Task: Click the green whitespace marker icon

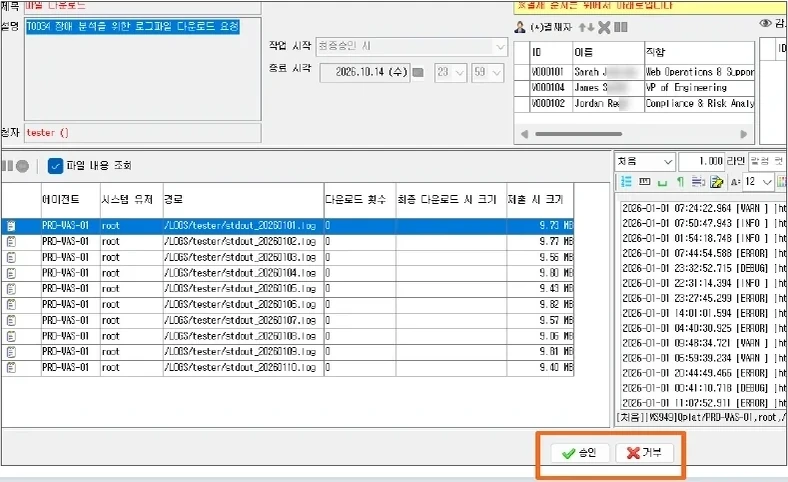Action: [662, 183]
